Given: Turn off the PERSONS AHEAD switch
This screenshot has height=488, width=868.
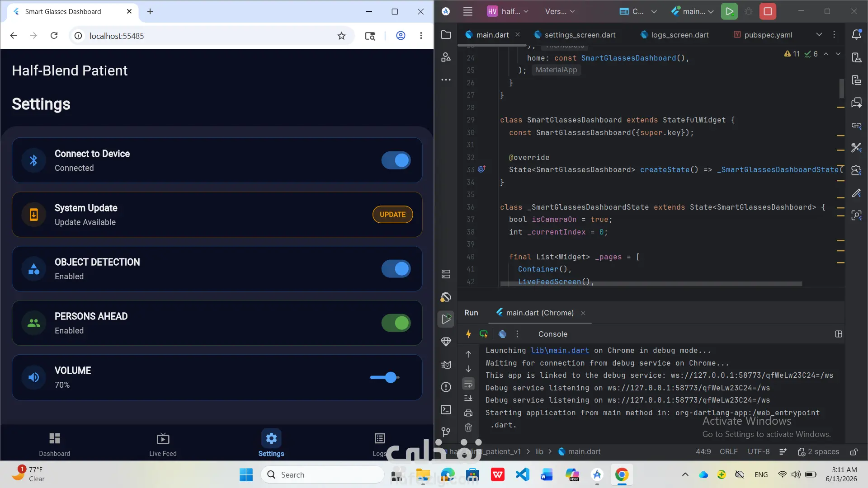Looking at the screenshot, I should [396, 323].
